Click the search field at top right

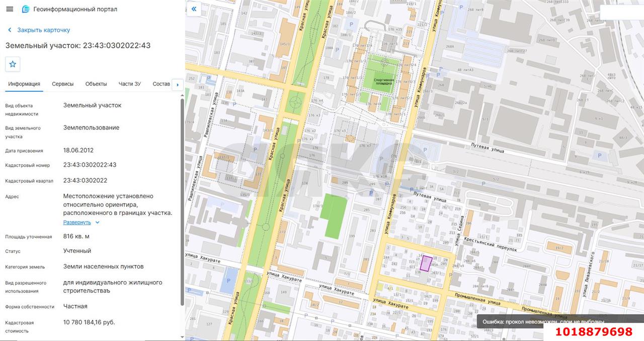tap(622, 12)
